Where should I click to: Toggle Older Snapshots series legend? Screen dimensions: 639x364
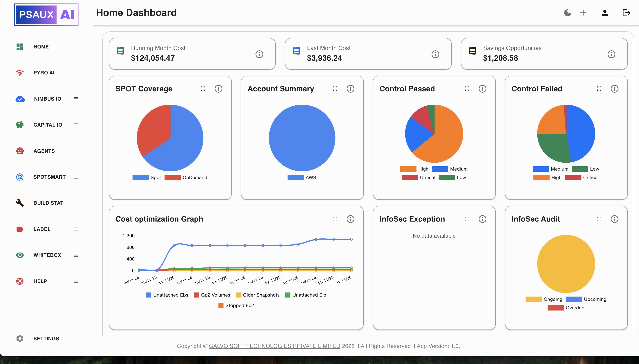258,295
